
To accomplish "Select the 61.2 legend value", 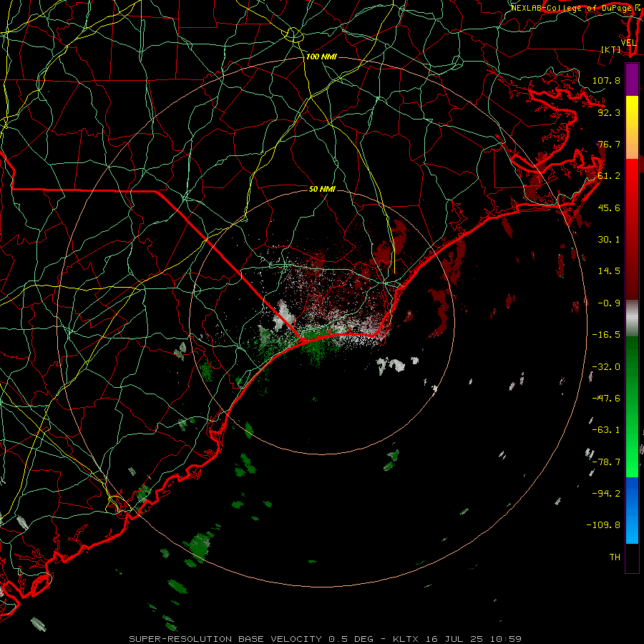I will [x=609, y=176].
